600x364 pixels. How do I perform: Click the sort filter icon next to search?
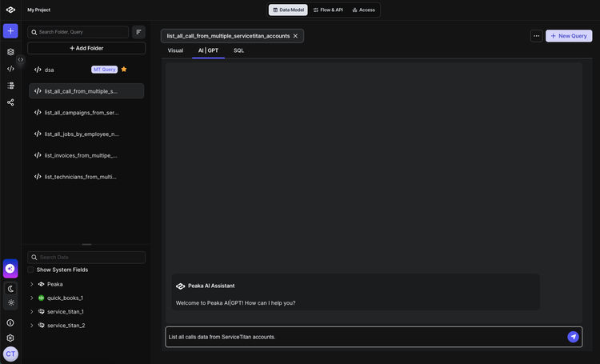[138, 32]
